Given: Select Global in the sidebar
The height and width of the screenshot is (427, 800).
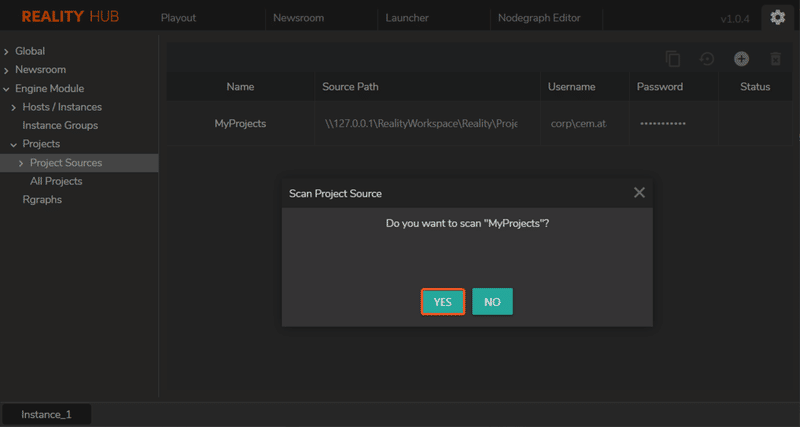Looking at the screenshot, I should click(x=30, y=51).
